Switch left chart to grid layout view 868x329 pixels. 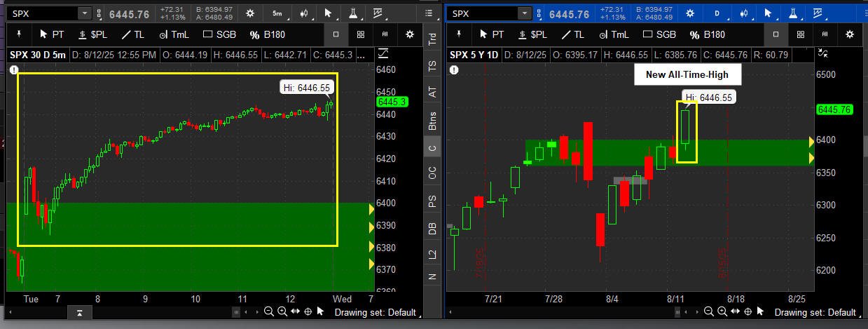tap(360, 34)
